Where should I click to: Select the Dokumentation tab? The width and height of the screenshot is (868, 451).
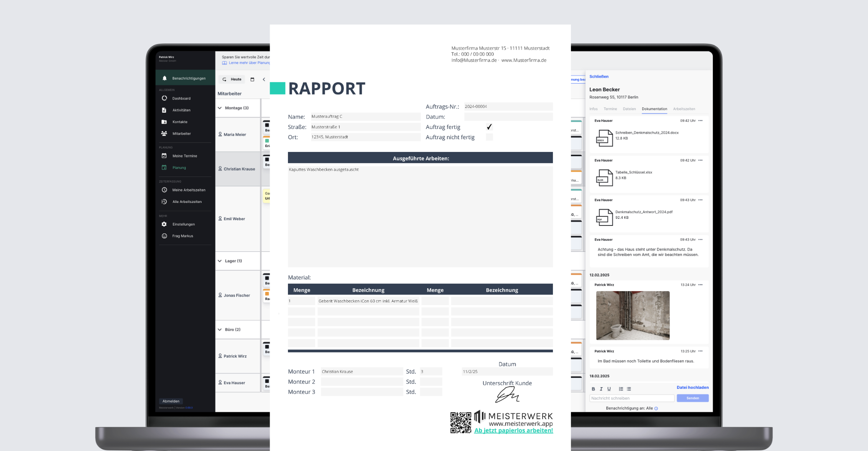[654, 109]
